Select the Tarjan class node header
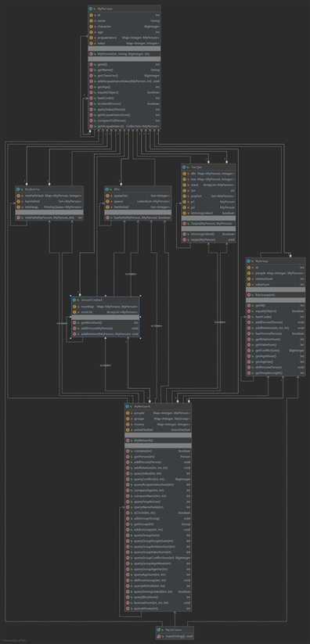310x644 pixels. coord(208,167)
